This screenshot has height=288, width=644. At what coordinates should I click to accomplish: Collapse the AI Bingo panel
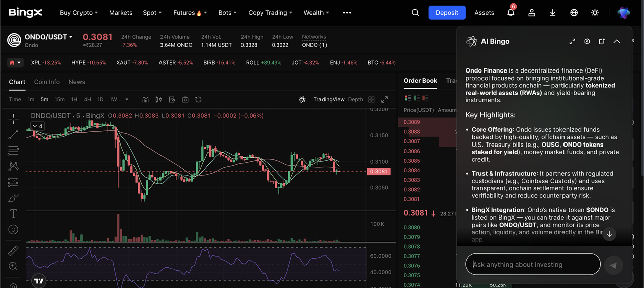(617, 41)
